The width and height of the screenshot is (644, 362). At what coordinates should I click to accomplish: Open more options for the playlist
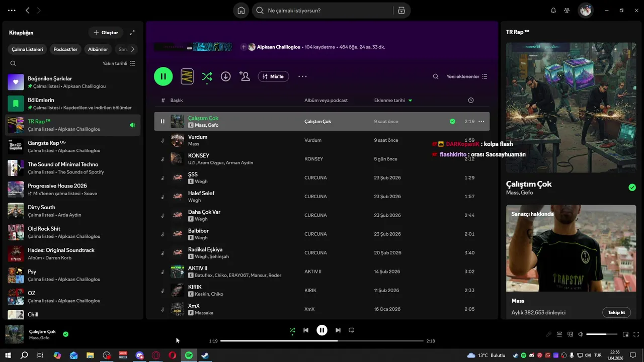tap(302, 76)
